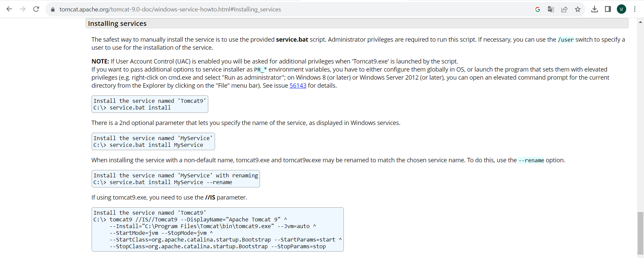Open the Chrome three-dot menu
The image size is (644, 258).
(635, 9)
